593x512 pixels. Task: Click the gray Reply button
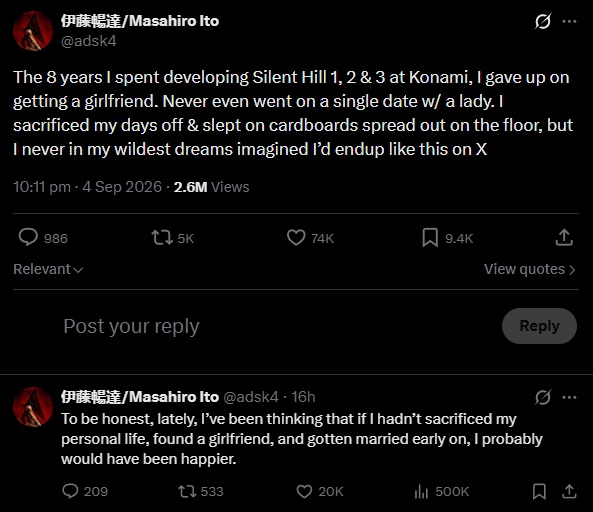pyautogui.click(x=539, y=326)
